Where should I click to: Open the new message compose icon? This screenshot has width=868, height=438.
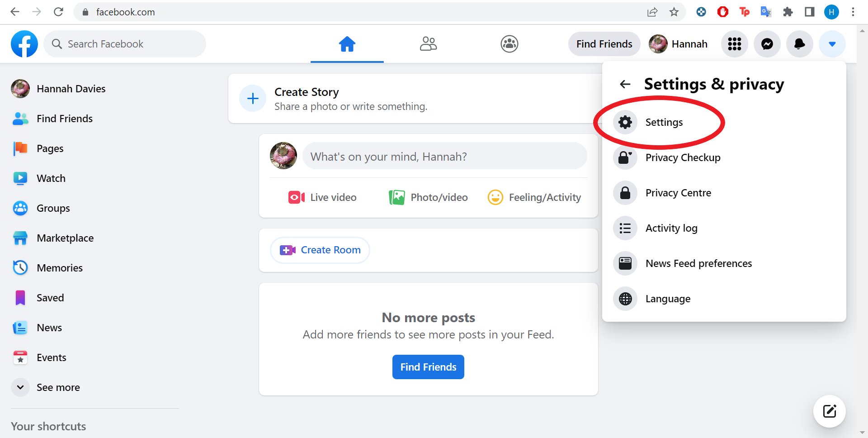(830, 411)
